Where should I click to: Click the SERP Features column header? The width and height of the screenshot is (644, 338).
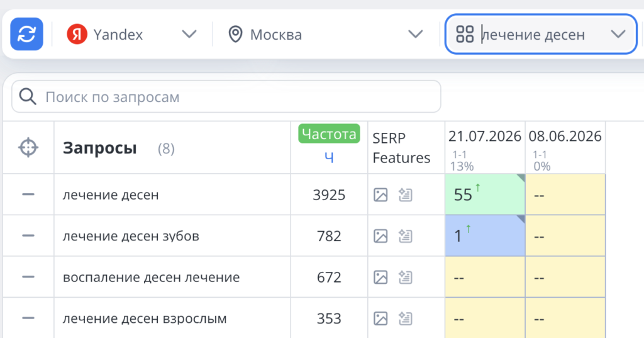point(401,148)
